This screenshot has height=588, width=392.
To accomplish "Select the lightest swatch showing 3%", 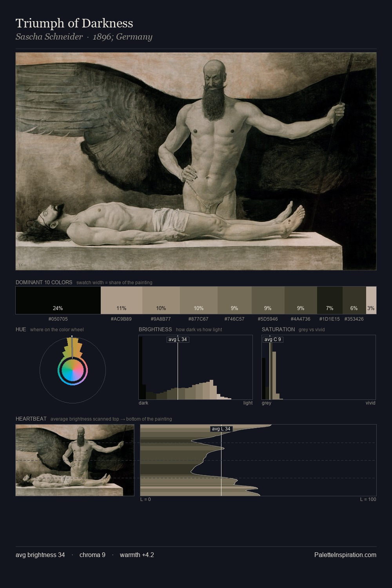I will (371, 300).
